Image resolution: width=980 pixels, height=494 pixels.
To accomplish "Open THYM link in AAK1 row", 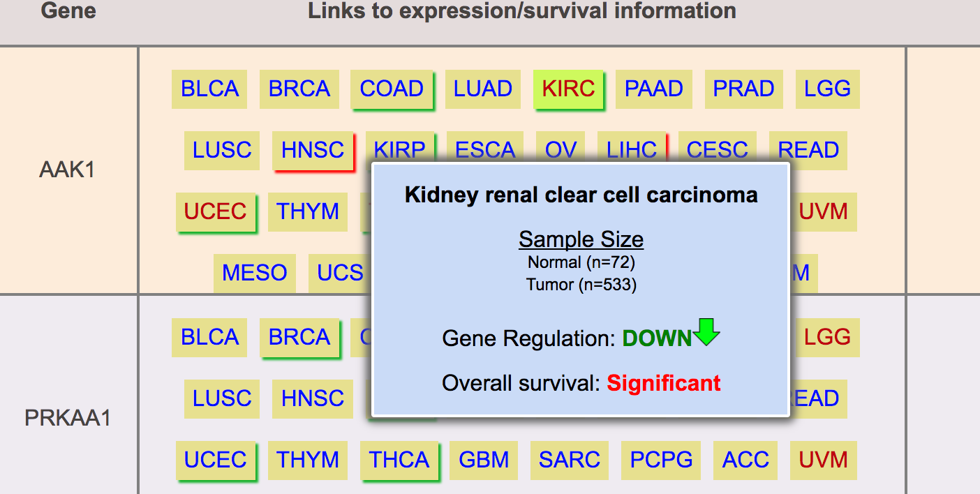I will (x=308, y=211).
